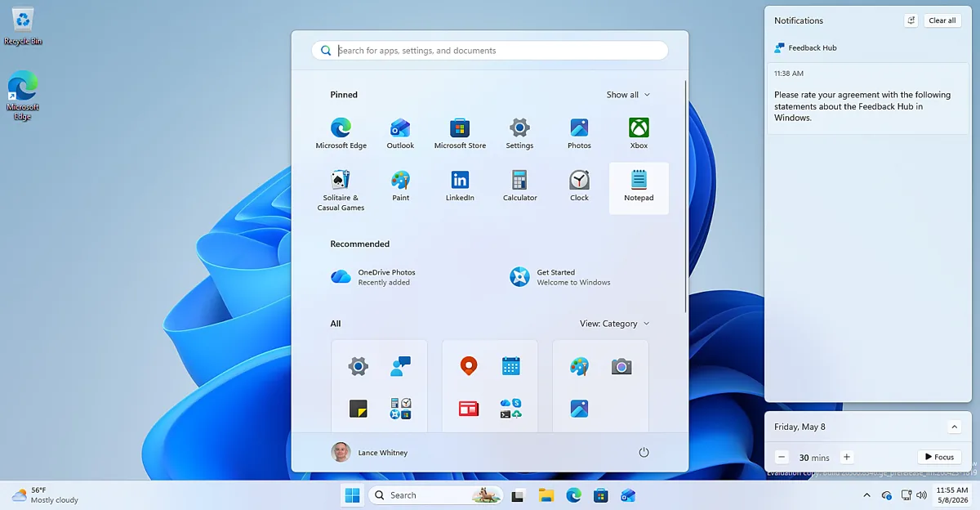Screen dimensions: 980x510
Task: Open the pinned Photos app
Action: click(579, 134)
